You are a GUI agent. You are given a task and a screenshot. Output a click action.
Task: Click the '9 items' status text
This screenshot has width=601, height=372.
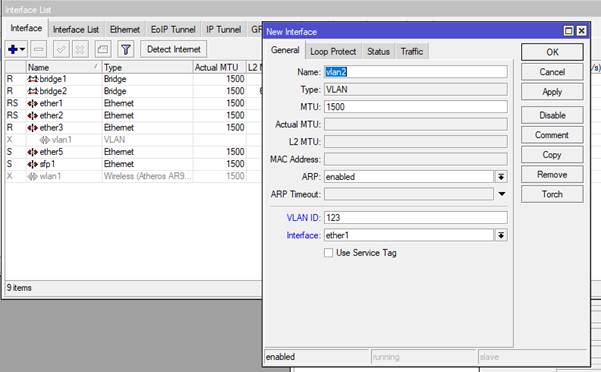(19, 288)
